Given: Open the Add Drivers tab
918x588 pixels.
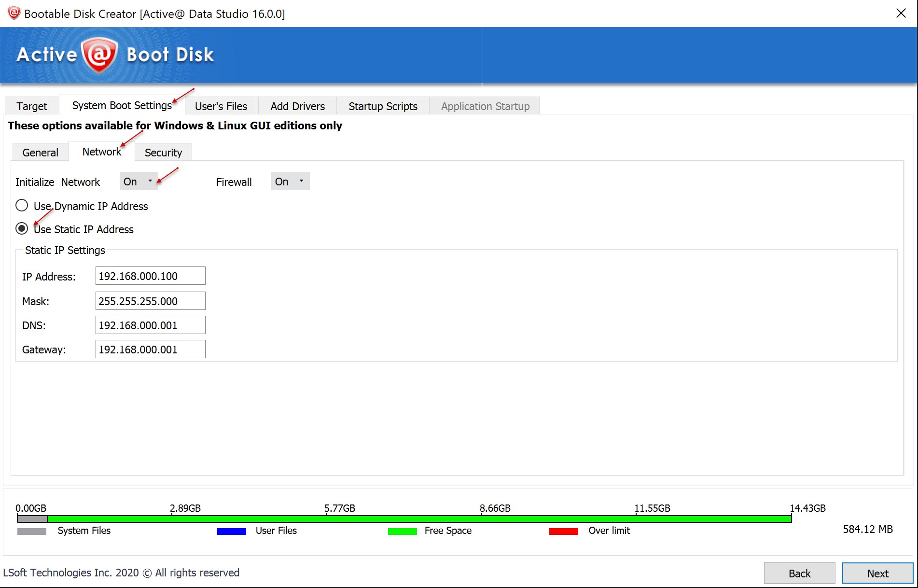Looking at the screenshot, I should coord(297,106).
